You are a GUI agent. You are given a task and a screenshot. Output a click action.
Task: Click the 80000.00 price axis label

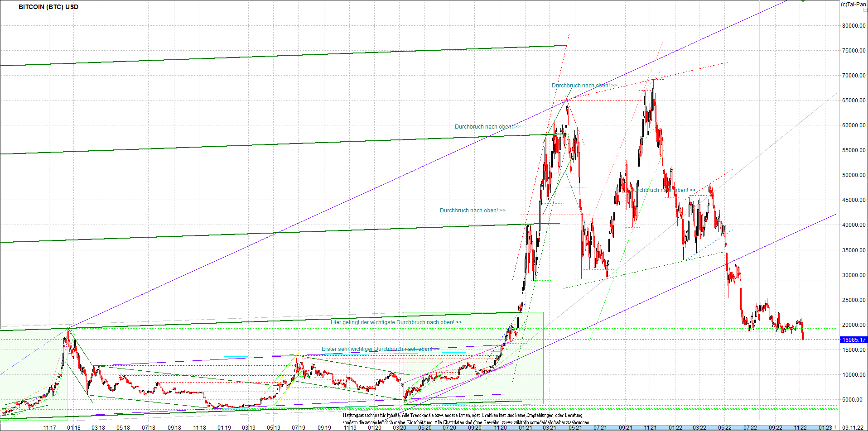click(x=854, y=26)
